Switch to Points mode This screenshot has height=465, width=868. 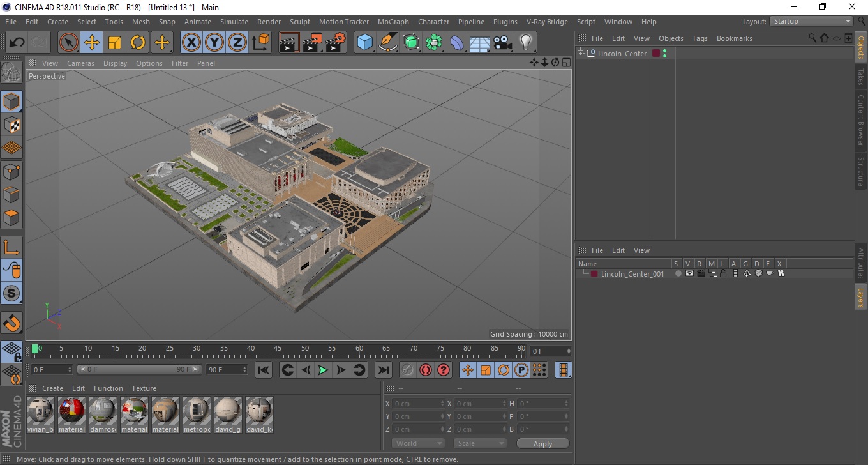click(x=11, y=171)
